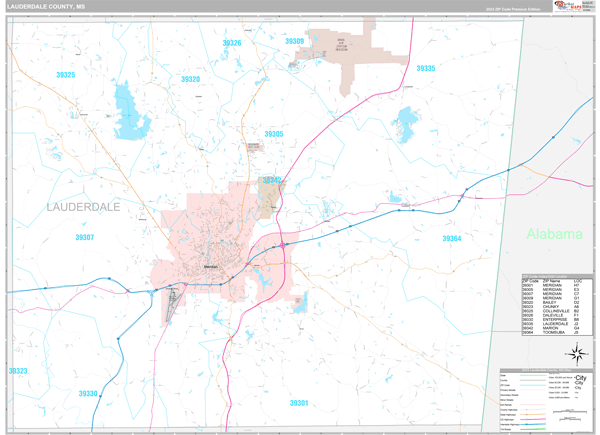Screen dimensions: 600x435
Task: Click the ZIP code 39330 label
Action: tap(88, 393)
